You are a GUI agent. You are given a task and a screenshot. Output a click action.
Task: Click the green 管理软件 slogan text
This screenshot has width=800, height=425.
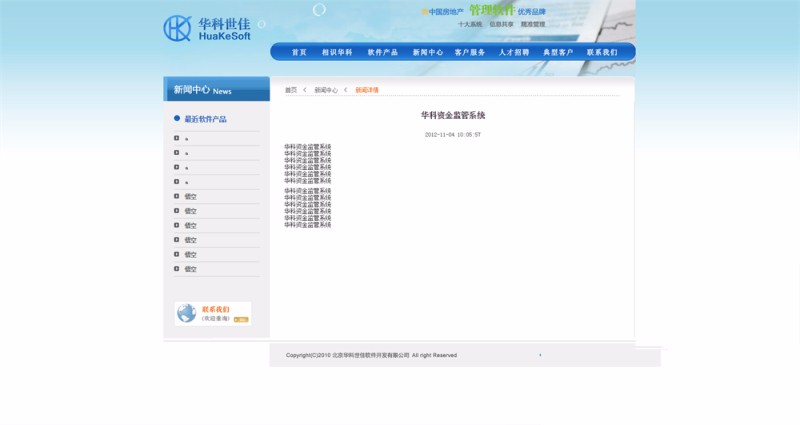pyautogui.click(x=492, y=10)
